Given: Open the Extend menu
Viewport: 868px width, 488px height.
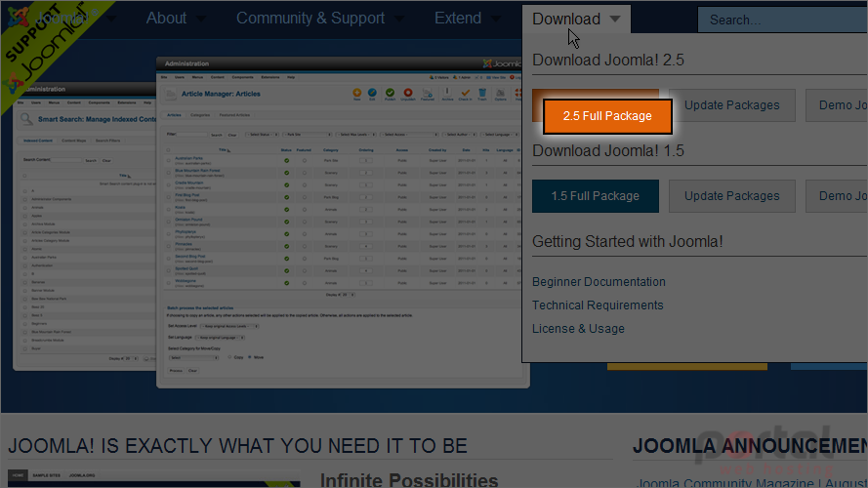Looking at the screenshot, I should pyautogui.click(x=468, y=19).
